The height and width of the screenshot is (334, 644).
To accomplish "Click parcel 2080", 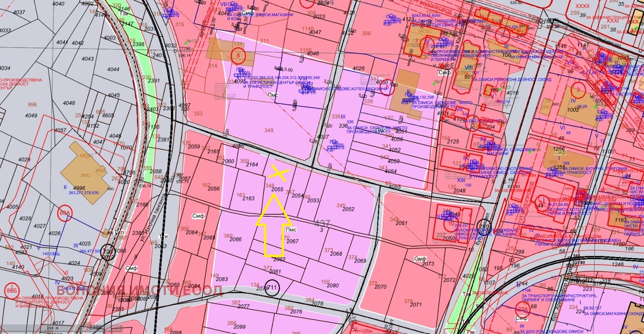I will [332, 286].
